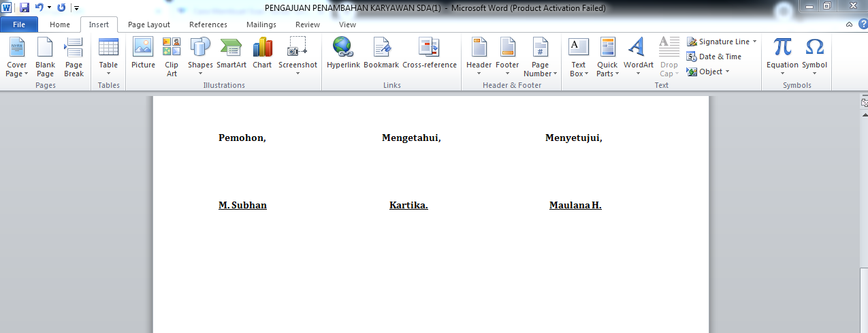Screen dimensions: 868x333
Task: Click the Word application icon
Action: (x=7, y=7)
